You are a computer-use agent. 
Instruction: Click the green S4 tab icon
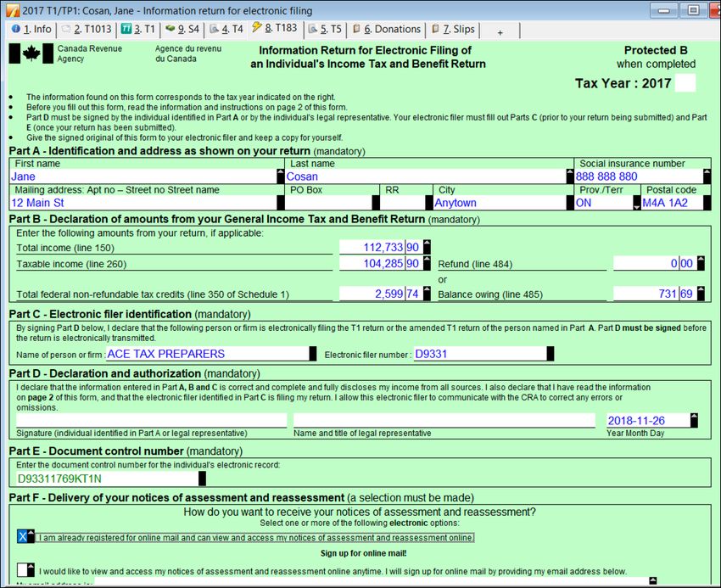[170, 29]
